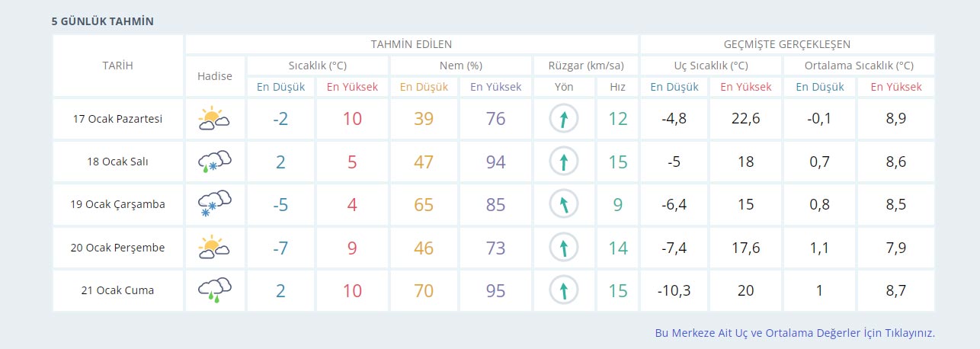Click the 'TAHMİN EDİLEN' header
The height and width of the screenshot is (349, 980).
click(x=411, y=44)
